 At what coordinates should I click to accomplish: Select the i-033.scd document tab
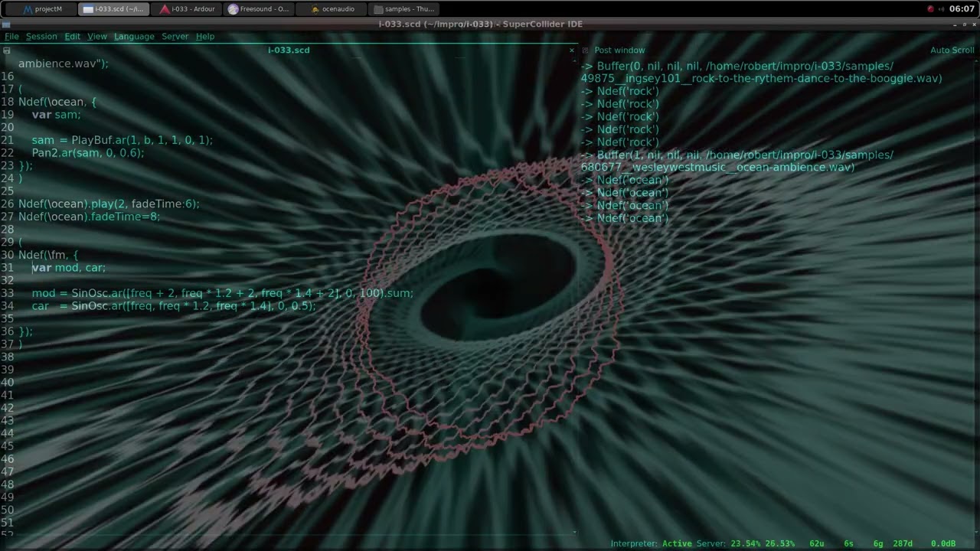[x=289, y=50]
